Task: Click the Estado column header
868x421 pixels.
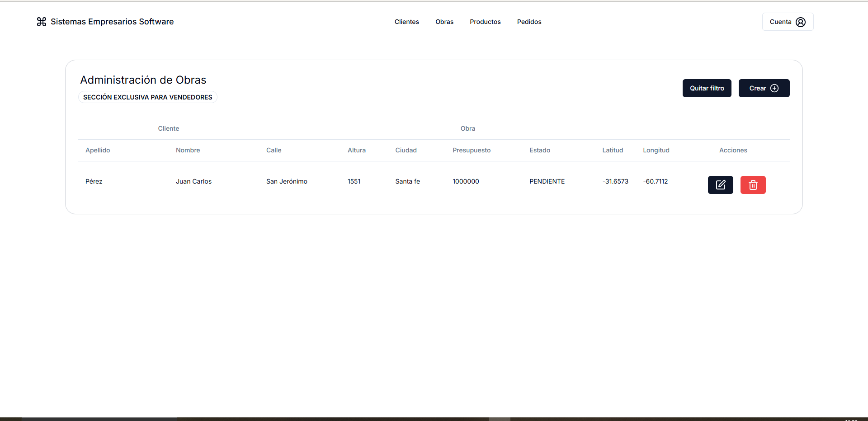Action: coord(539,150)
